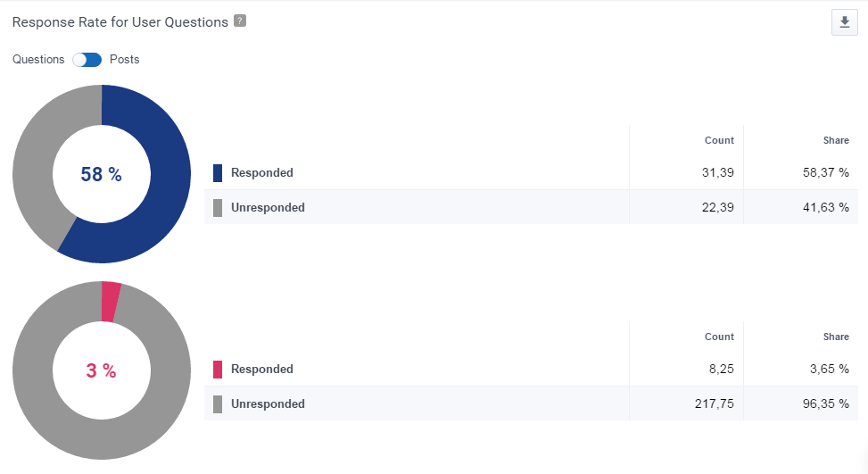Click the pink segment of the bottom donut chart
The height and width of the screenshot is (474, 868).
[x=110, y=302]
